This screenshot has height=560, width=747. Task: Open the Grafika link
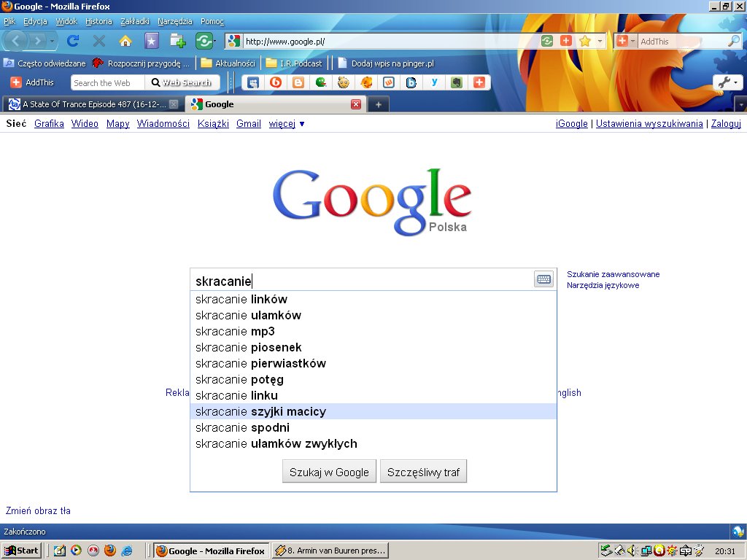pos(49,124)
